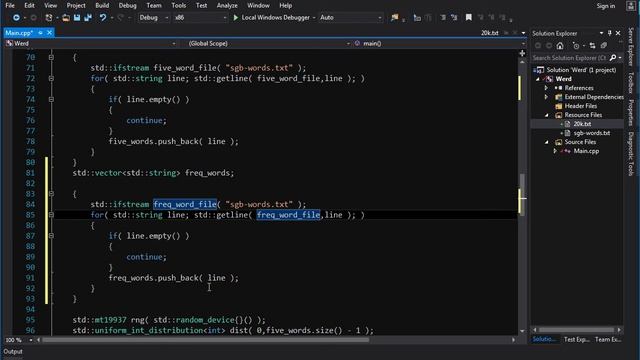Click Sign in link
The height and width of the screenshot is (360, 640).
606,6
